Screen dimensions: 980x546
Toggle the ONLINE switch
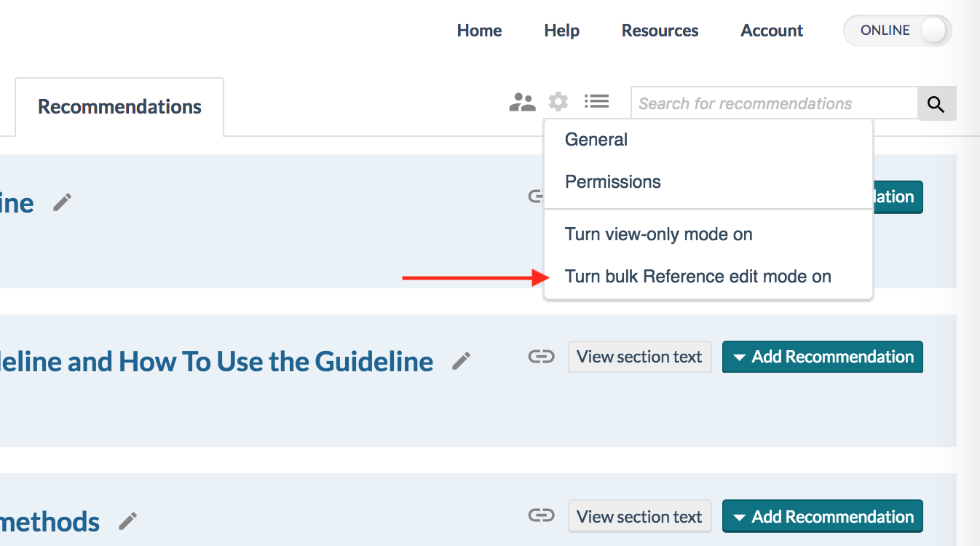click(897, 31)
